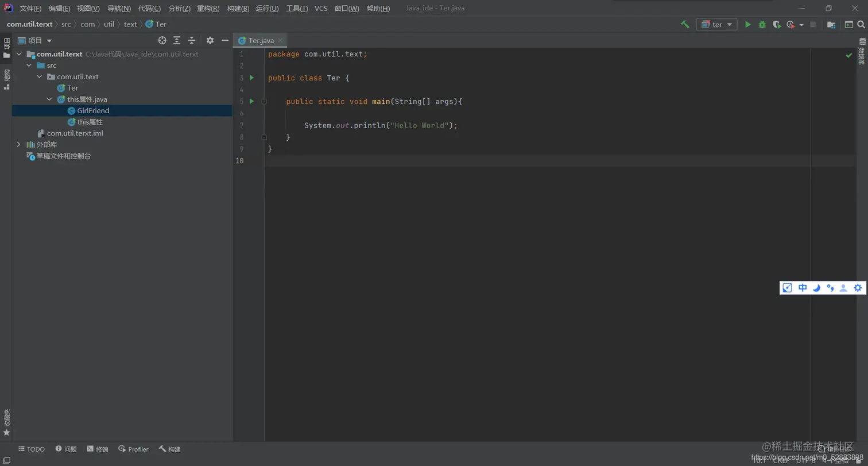Build the project with hammer icon
Image resolution: width=868 pixels, height=466 pixels.
click(x=685, y=25)
